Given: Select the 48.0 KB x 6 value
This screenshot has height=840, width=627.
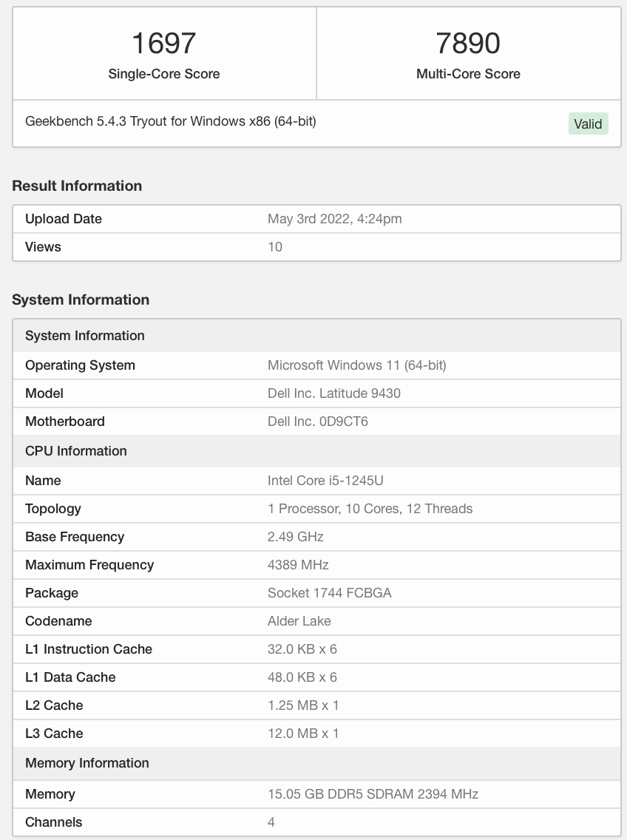Looking at the screenshot, I should (302, 677).
